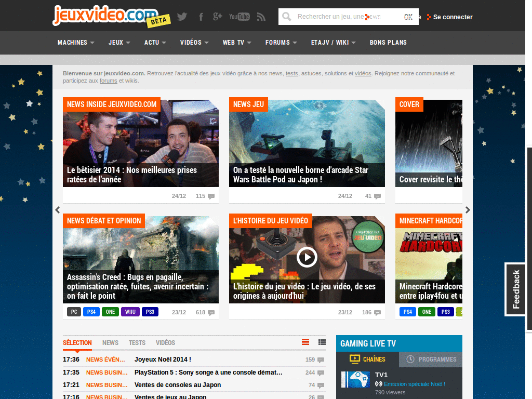Open TV1 channel controller icon

(x=355, y=379)
